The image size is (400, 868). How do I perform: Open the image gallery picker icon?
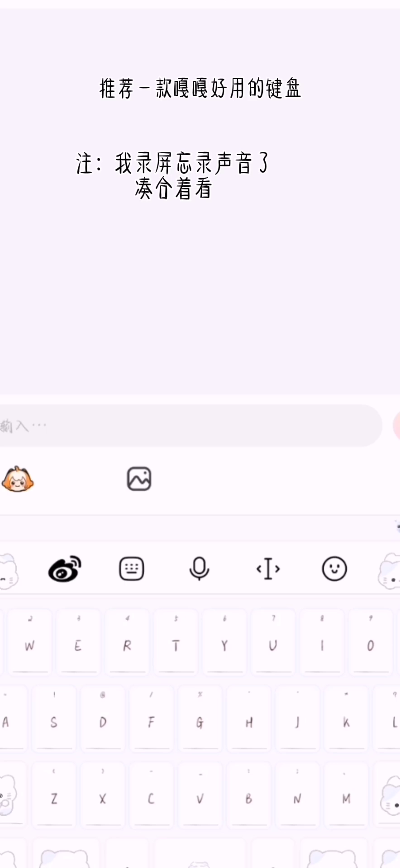pyautogui.click(x=139, y=479)
